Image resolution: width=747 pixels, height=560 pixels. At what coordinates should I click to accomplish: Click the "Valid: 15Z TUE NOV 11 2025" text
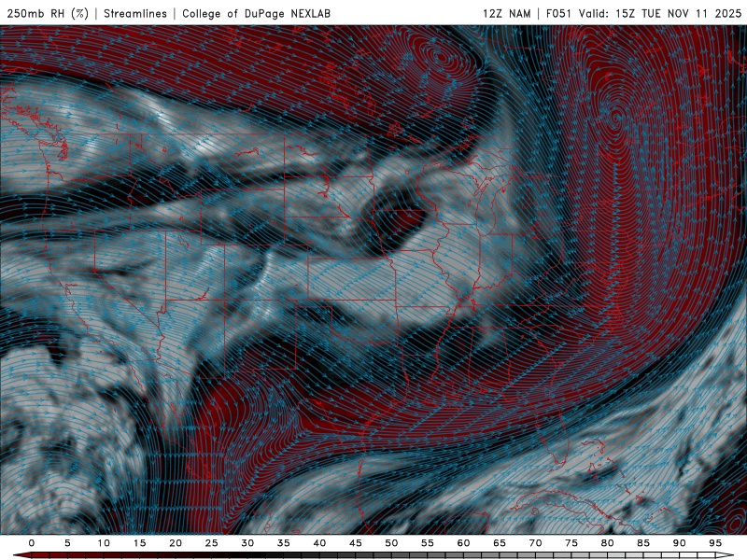click(x=660, y=13)
